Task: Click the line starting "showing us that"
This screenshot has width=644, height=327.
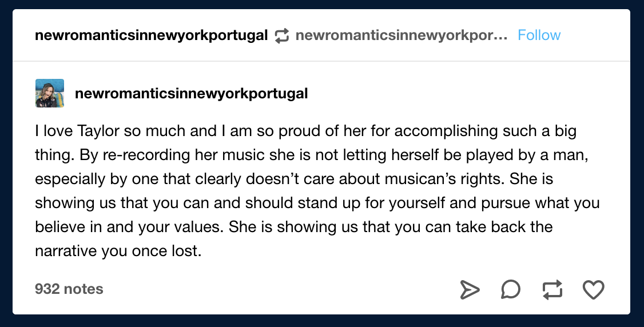Action: (x=317, y=203)
